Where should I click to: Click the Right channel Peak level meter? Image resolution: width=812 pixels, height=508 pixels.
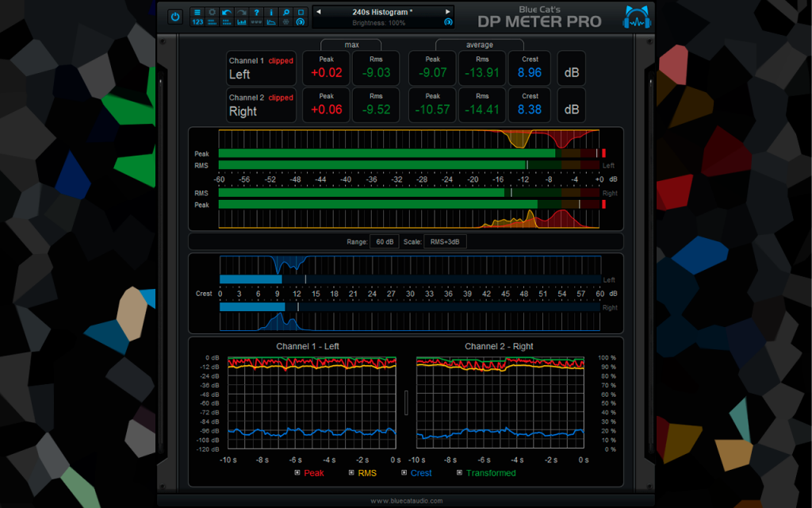[408, 205]
